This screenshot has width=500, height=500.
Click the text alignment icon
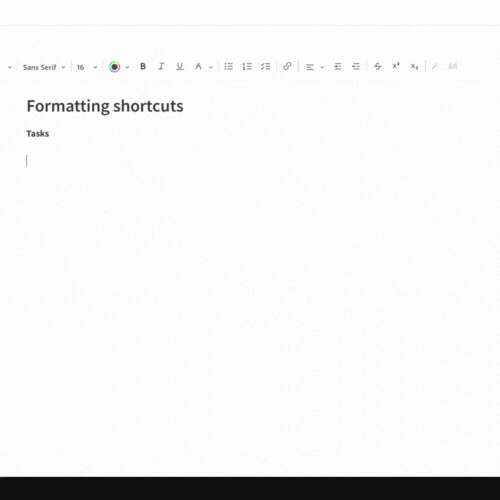[310, 67]
